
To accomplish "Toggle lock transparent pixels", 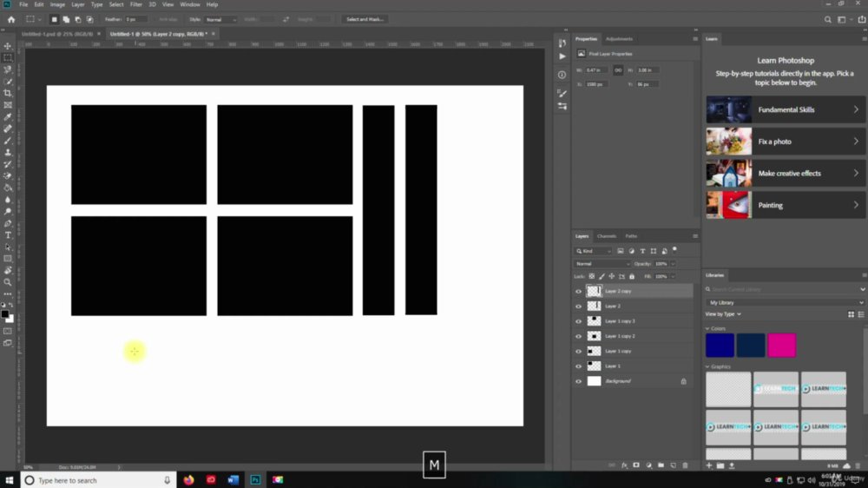I will coord(592,276).
